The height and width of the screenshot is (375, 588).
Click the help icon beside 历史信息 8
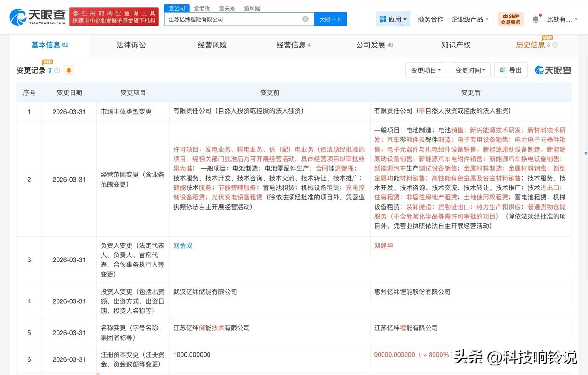[555, 45]
